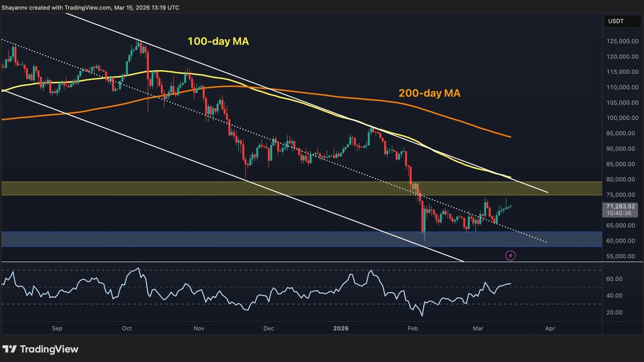
Task: Click the 80,000.00 price axis label
Action: coord(622,179)
